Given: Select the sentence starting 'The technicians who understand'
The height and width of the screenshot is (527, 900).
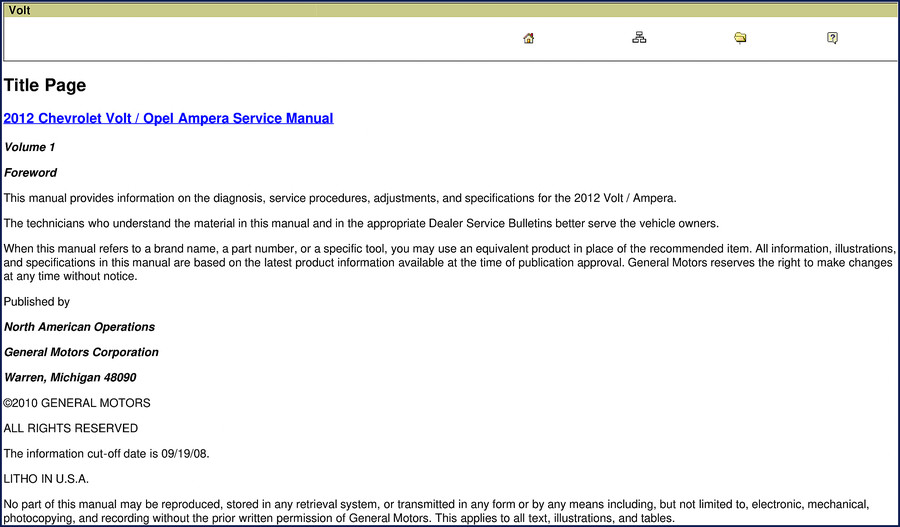Looking at the screenshot, I should point(361,223).
